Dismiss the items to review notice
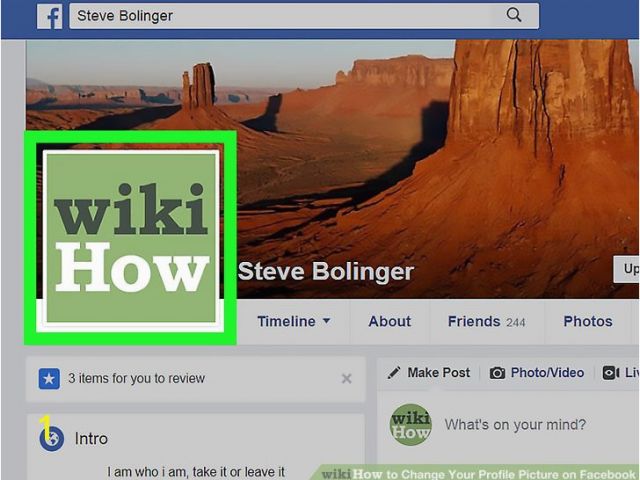 (347, 379)
